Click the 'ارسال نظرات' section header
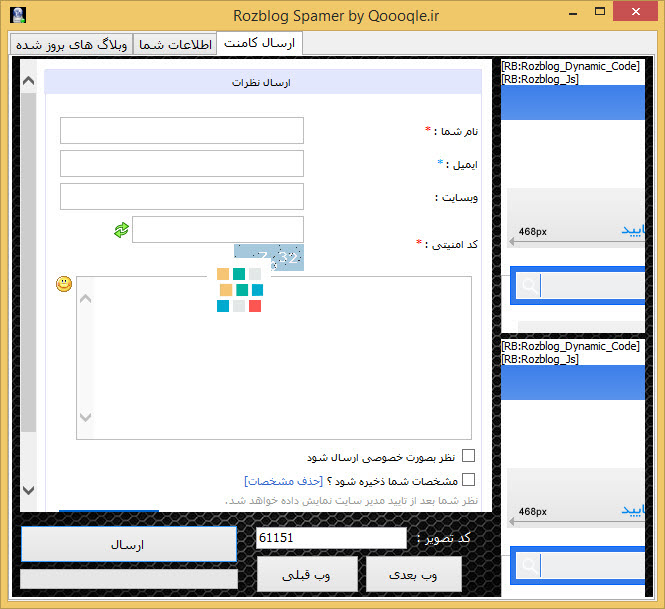This screenshot has height=609, width=665. [x=263, y=82]
